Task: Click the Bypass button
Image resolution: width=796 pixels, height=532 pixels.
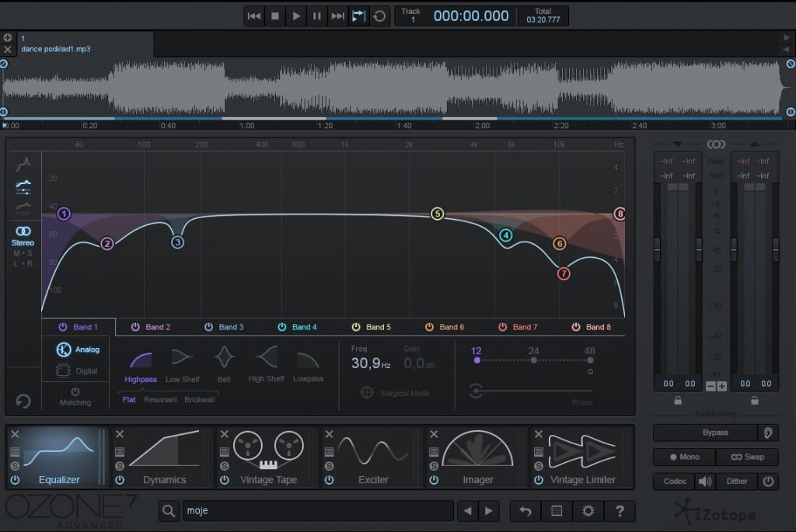Action: (x=706, y=433)
